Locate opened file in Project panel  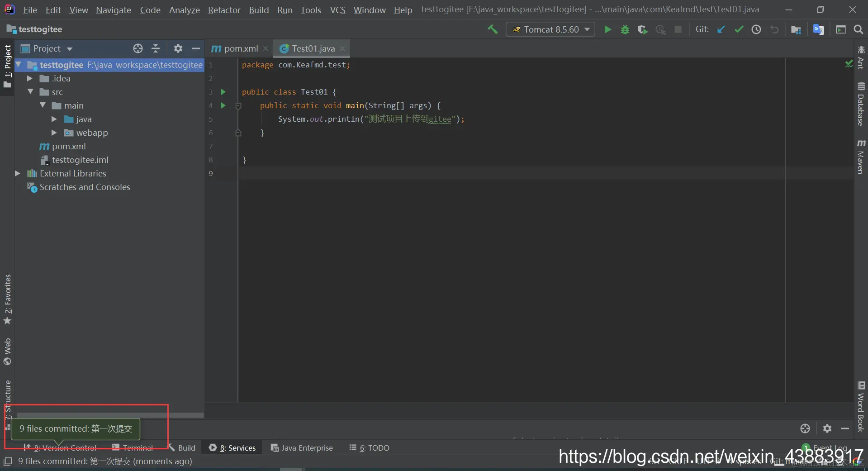click(x=138, y=48)
